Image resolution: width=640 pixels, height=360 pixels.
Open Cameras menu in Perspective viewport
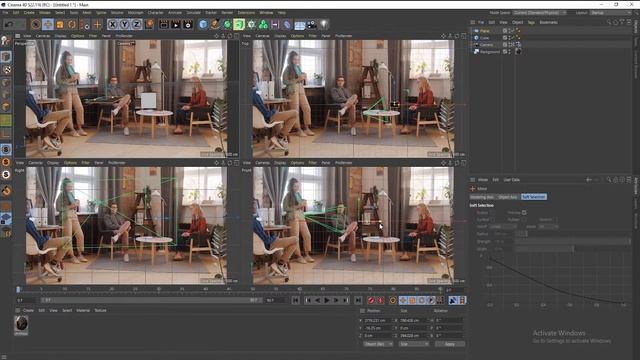43,36
